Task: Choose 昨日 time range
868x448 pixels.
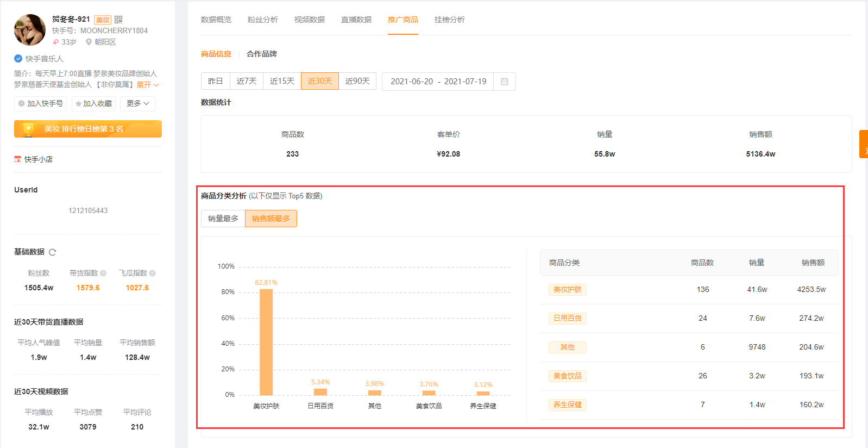Action: [x=216, y=81]
